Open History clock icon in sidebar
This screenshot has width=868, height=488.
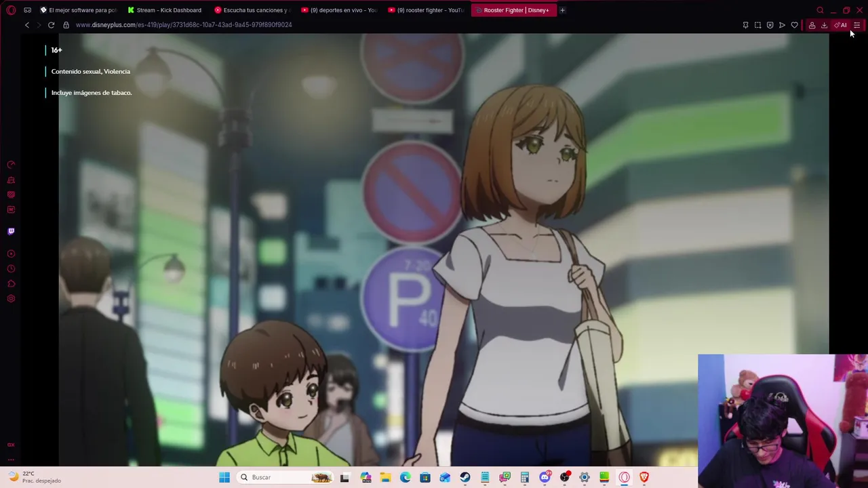[11, 268]
